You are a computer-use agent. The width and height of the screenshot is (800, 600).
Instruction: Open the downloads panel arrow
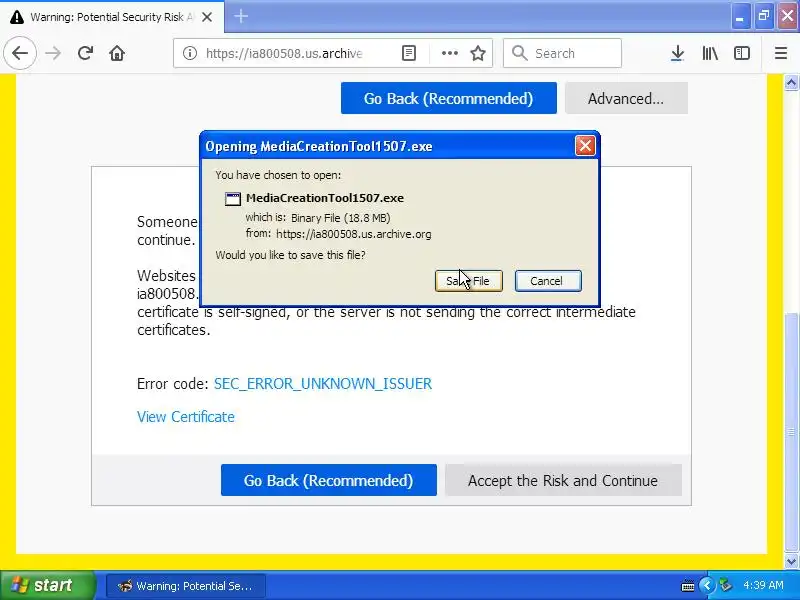[x=677, y=53]
